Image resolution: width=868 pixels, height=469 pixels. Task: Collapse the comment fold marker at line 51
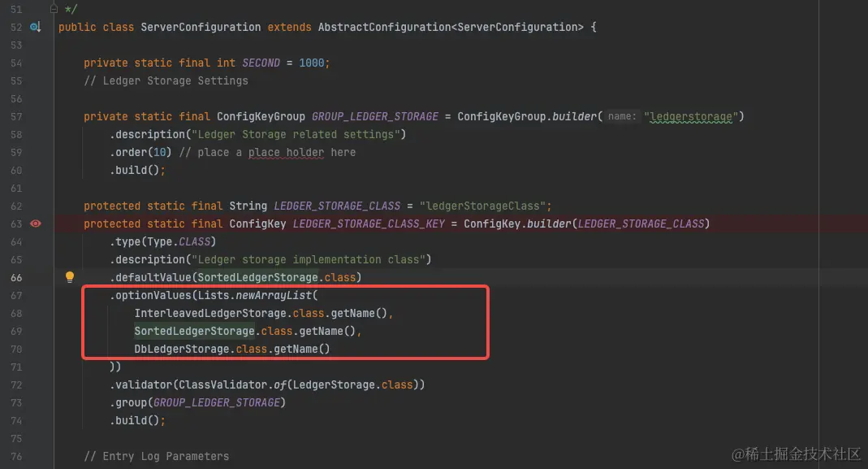point(54,9)
